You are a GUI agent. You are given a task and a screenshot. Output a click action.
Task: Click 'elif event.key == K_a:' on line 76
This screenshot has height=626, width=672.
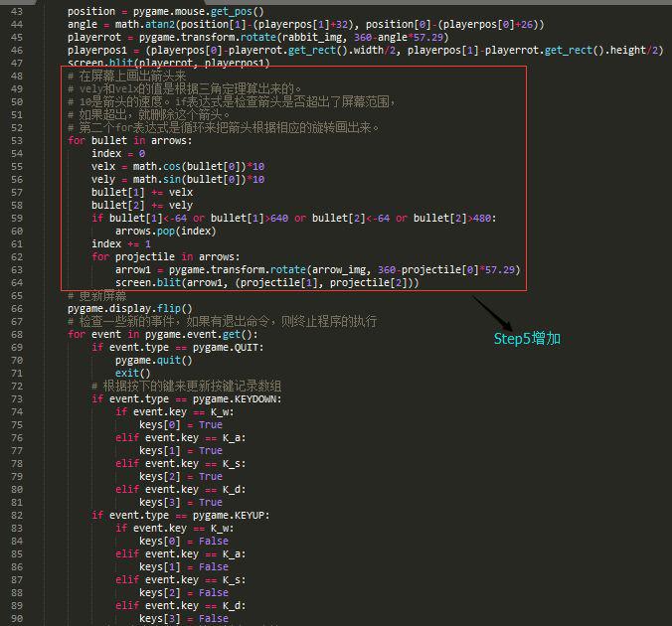tap(181, 437)
